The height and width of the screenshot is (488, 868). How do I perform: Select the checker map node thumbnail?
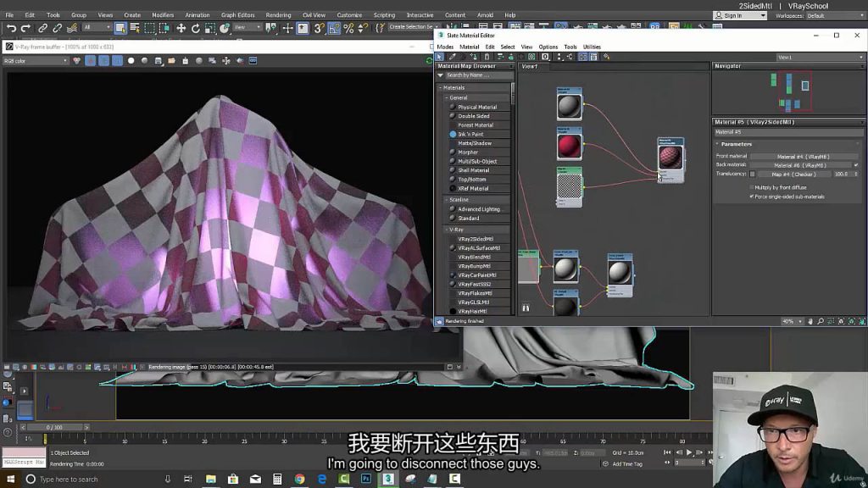pos(569,186)
